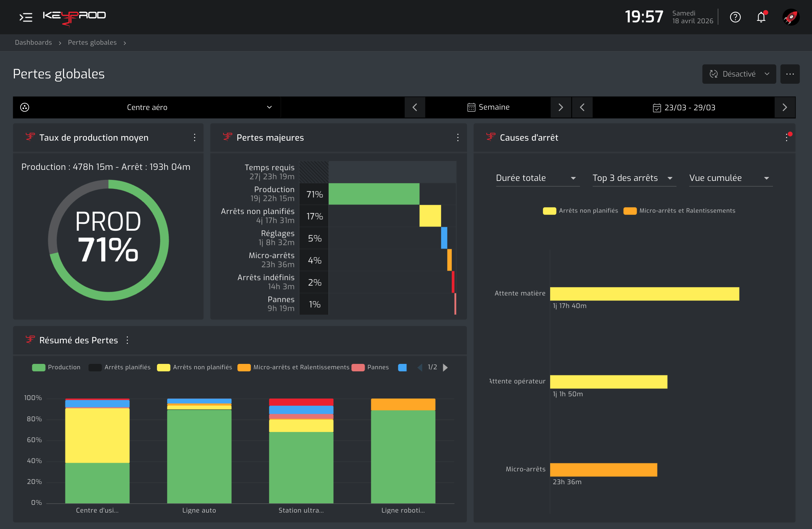Image resolution: width=812 pixels, height=529 pixels.
Task: Open the help question mark icon
Action: [x=735, y=17]
